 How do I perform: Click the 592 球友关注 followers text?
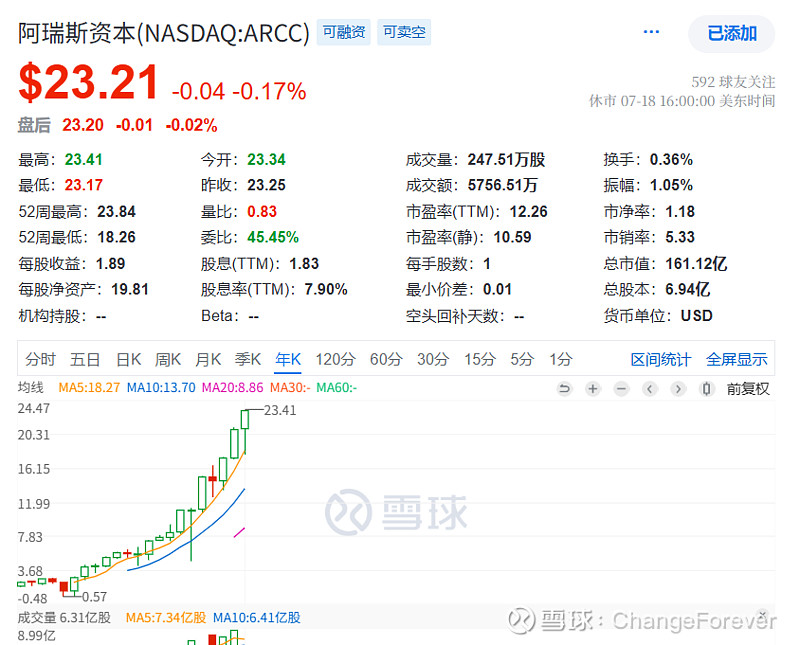pos(733,82)
